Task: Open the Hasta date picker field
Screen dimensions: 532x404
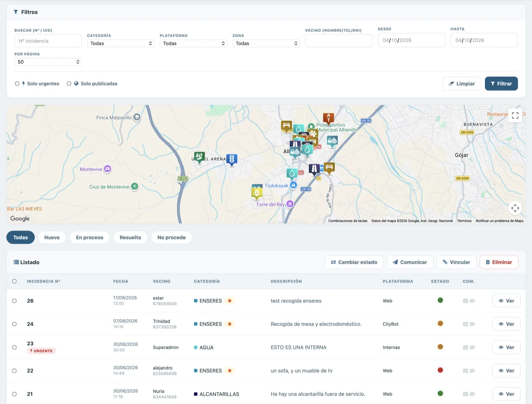Action: (x=484, y=40)
